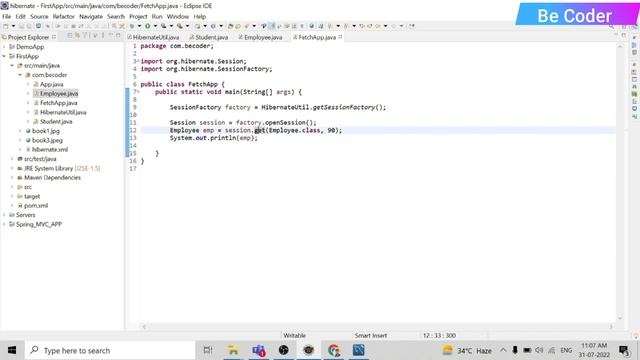Click the editor vertical scrollbar down arrow
This screenshot has width=640, height=360.
click(x=620, y=318)
